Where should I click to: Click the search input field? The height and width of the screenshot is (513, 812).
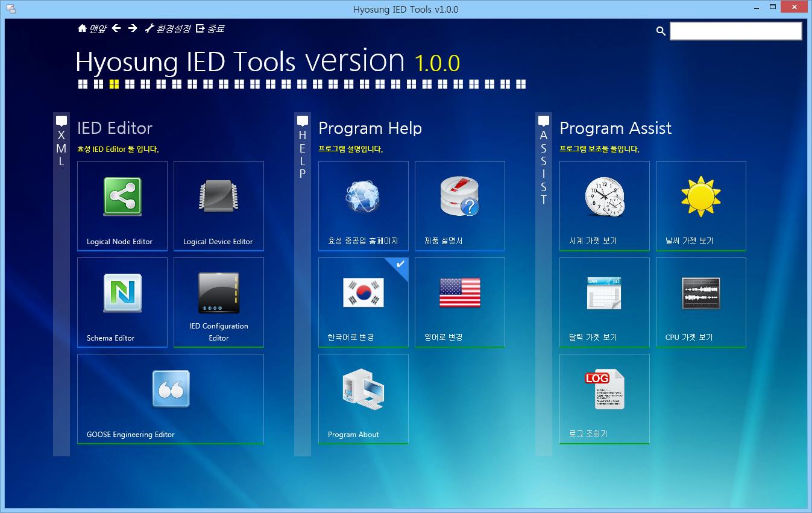(x=736, y=31)
